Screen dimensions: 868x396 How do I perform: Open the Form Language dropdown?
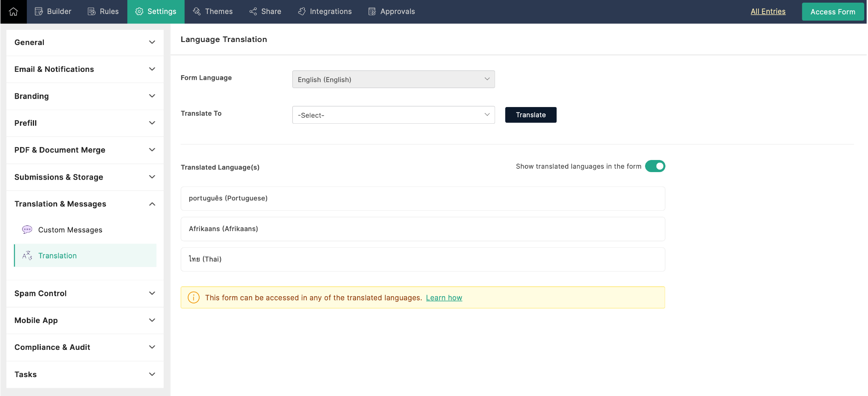[x=393, y=79]
